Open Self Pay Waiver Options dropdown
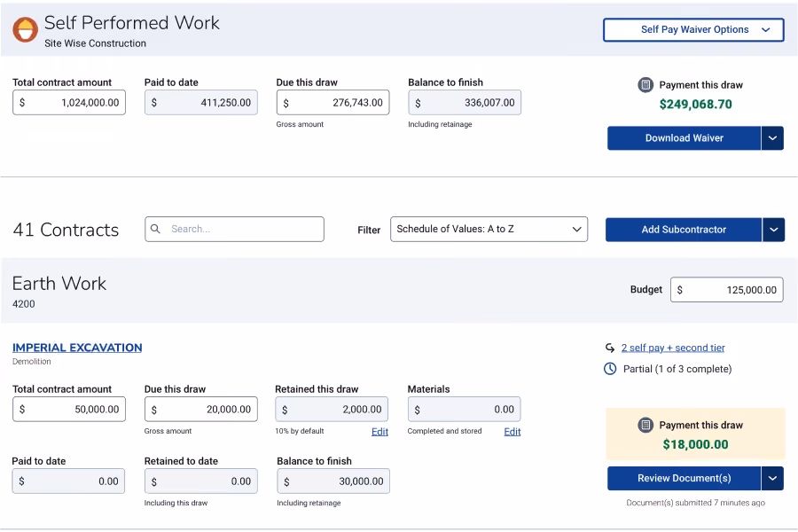This screenshot has width=798, height=532. coord(693,30)
